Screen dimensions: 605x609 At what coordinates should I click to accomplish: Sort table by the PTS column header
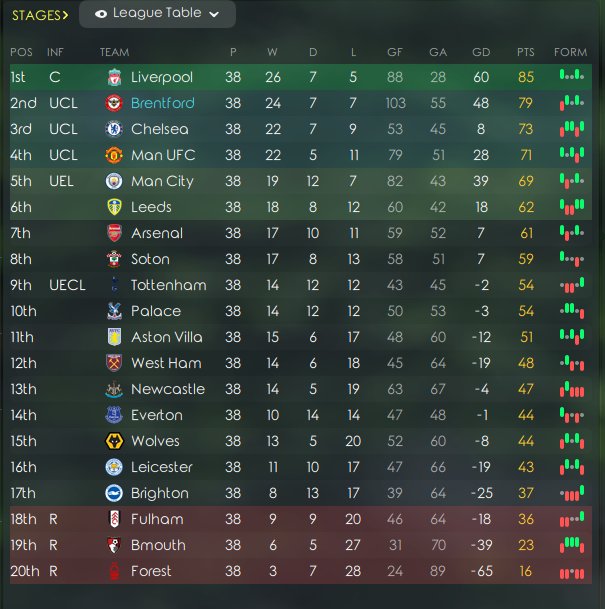[525, 52]
